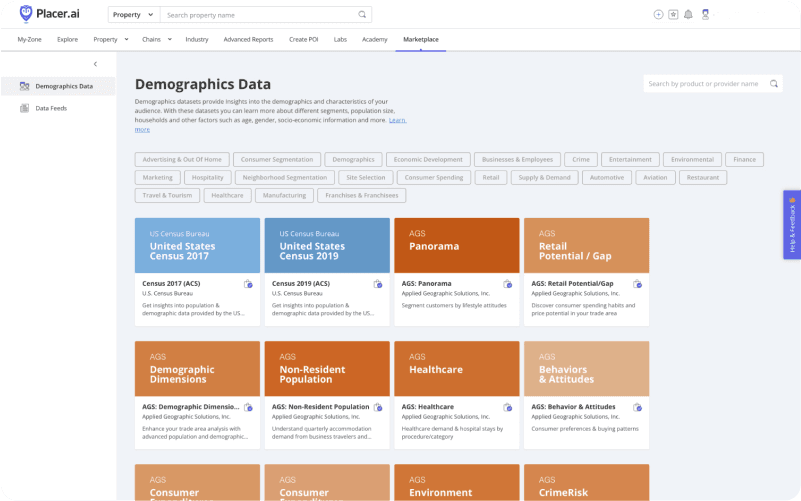801x501 pixels.
Task: Open the United States Census 2017 card banner
Action: click(197, 245)
